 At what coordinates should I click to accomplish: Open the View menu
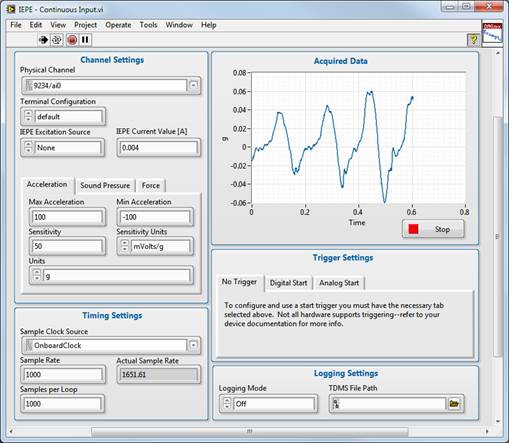click(x=58, y=25)
